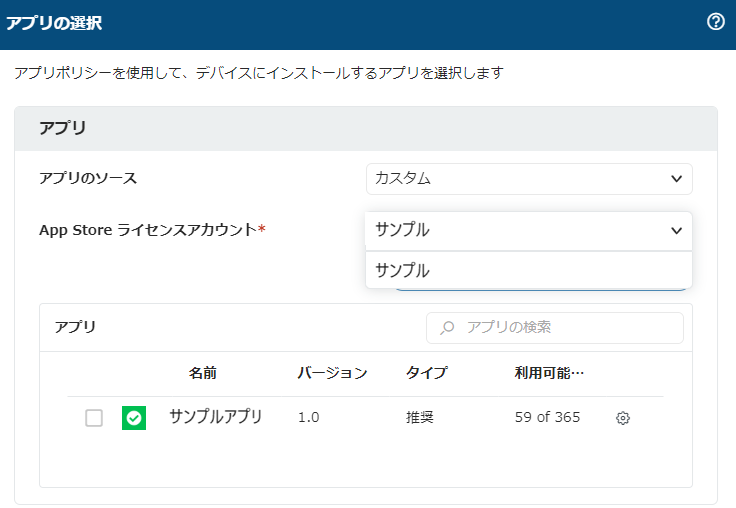This screenshot has width=736, height=508.
Task: Collapse the App Store ライセンスアカウント dropdown field
Action: tap(529, 231)
